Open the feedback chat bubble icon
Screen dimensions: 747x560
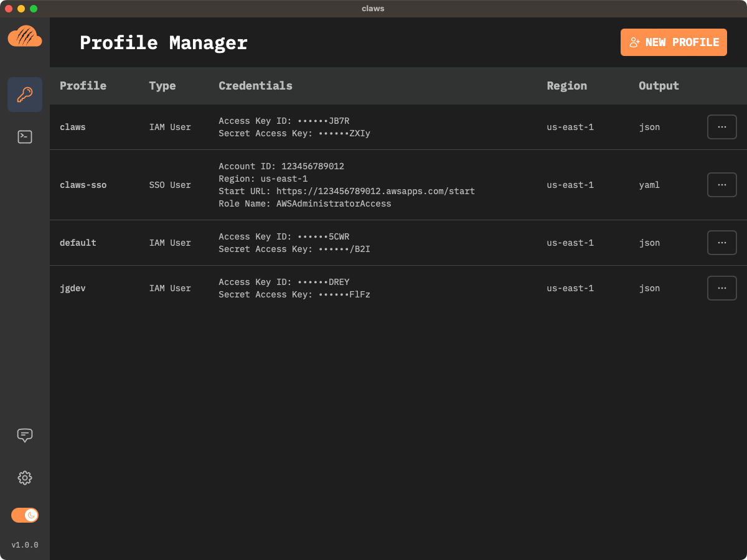tap(25, 435)
